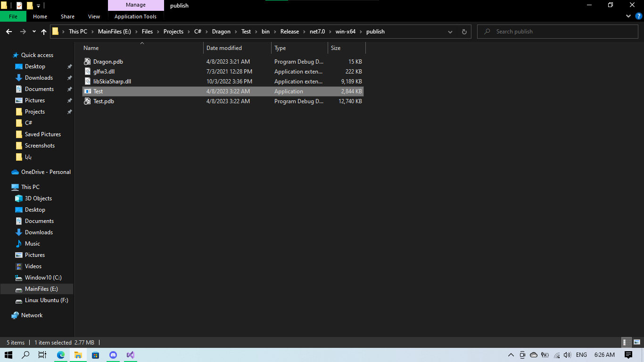Open Quick access in navigation pane
The image size is (644, 362).
[x=37, y=55]
